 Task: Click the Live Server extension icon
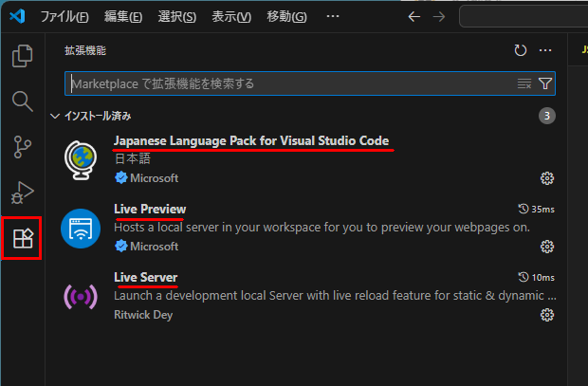81,297
